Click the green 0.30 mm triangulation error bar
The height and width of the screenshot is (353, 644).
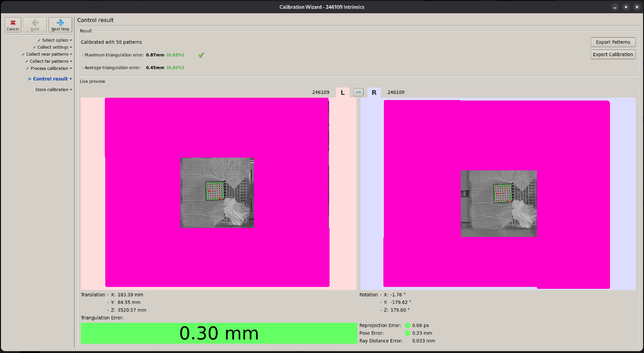[x=219, y=333]
